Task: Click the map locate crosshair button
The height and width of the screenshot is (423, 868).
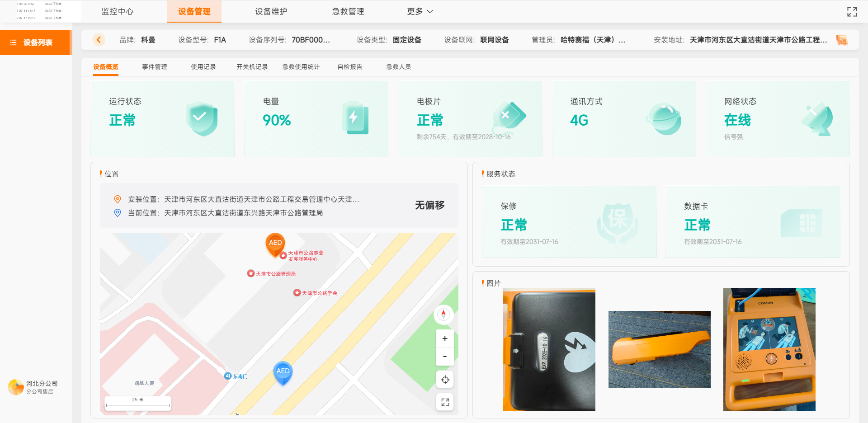Action: tap(445, 380)
